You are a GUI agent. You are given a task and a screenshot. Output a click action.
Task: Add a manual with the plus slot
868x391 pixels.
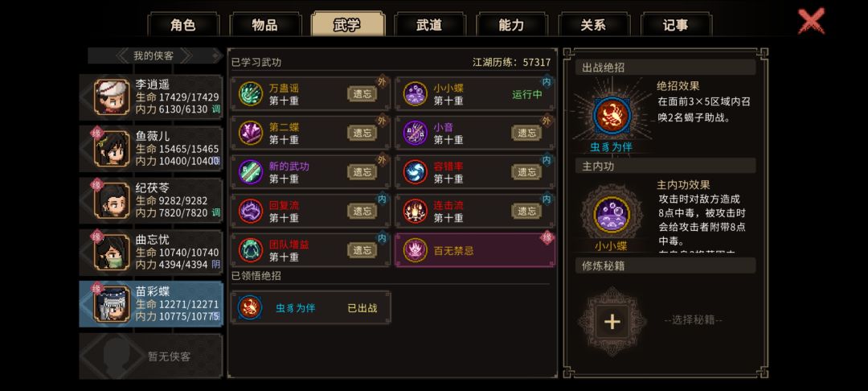[x=612, y=321]
